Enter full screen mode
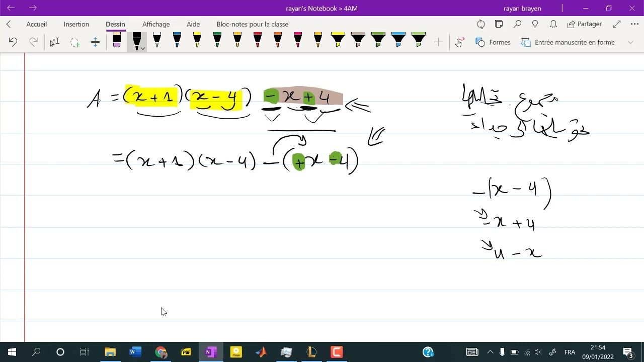The image size is (644, 362). [x=617, y=24]
